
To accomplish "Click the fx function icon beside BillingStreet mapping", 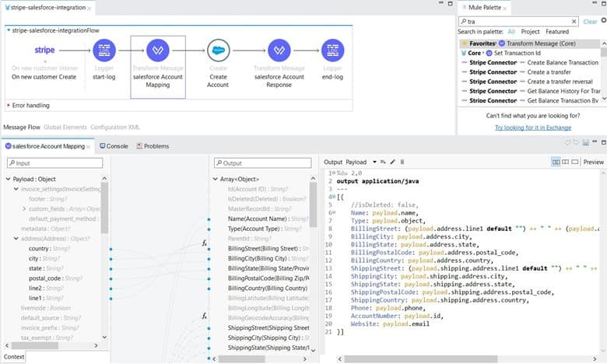I will pyautogui.click(x=204, y=243).
